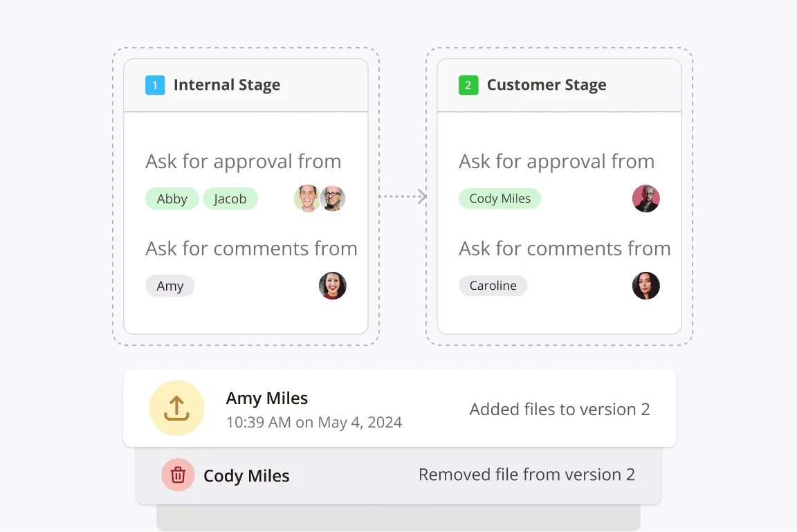Select the stage number 2 badge

point(468,84)
